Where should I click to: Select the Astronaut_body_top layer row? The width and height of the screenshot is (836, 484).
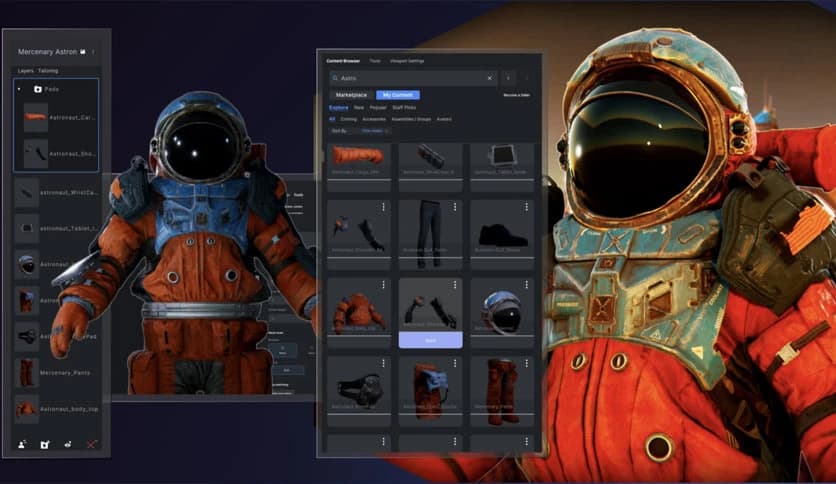[x=57, y=409]
